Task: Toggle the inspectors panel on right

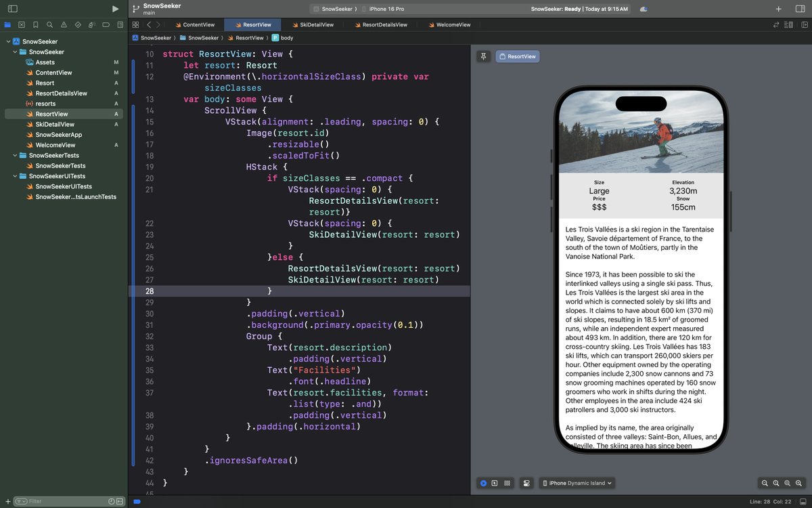Action: pyautogui.click(x=800, y=9)
